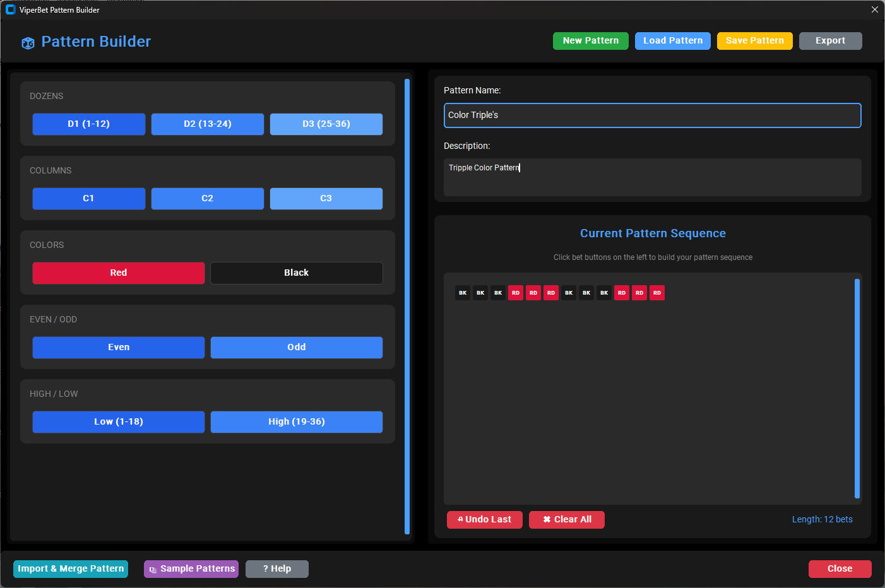The image size is (885, 588).
Task: Click the last RD chip in sequence
Action: (657, 293)
